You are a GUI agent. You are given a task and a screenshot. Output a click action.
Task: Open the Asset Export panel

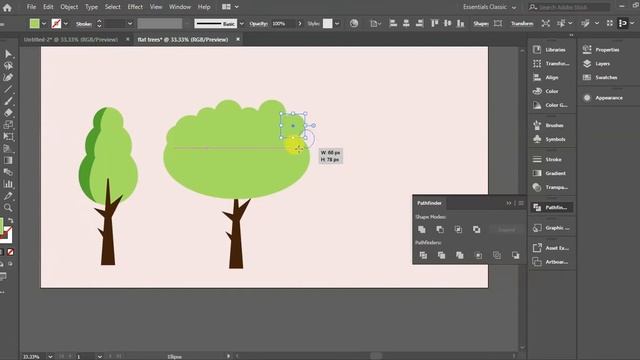(551, 248)
